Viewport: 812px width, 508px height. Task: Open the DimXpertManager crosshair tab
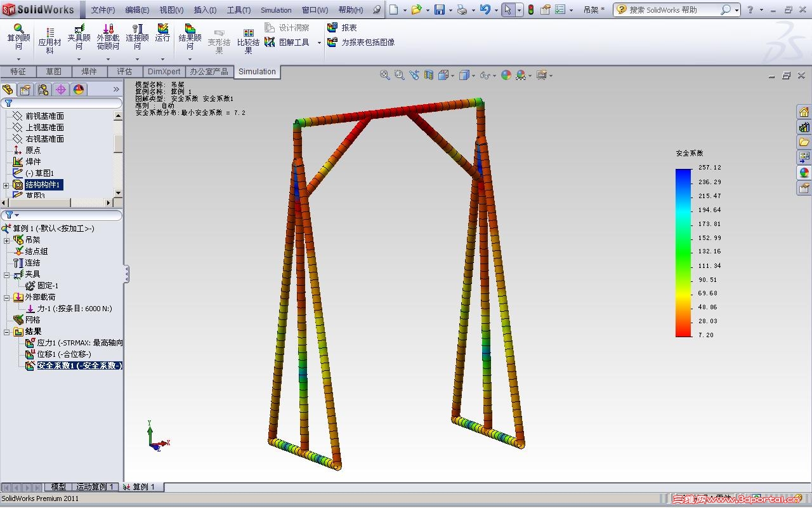point(61,90)
